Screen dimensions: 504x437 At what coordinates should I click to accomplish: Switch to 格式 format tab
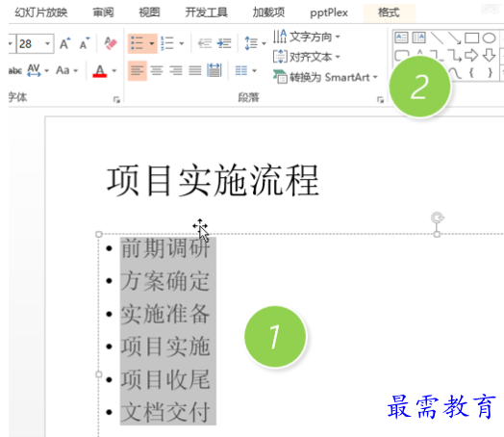[x=389, y=13]
